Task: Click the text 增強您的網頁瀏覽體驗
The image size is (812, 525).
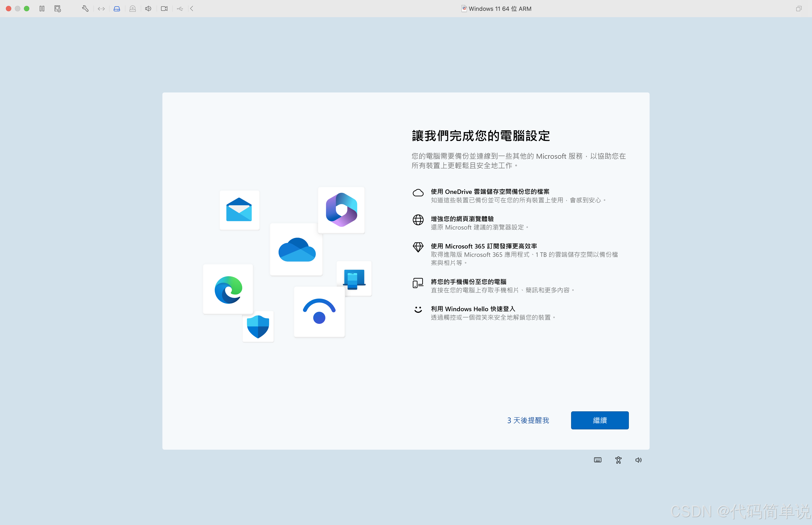Action: click(x=462, y=219)
